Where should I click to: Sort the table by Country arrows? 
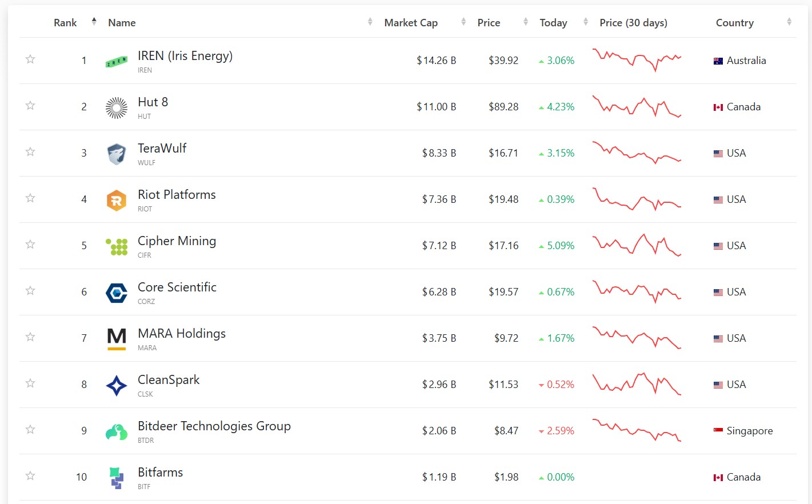(789, 22)
